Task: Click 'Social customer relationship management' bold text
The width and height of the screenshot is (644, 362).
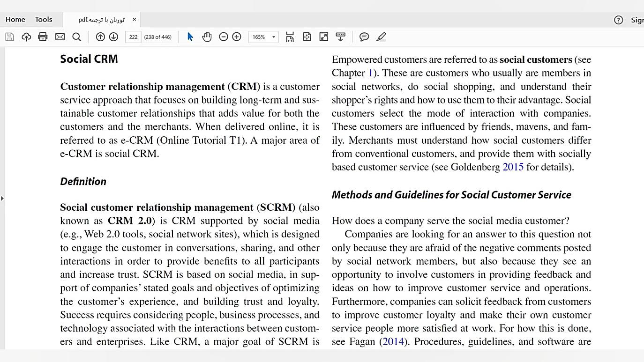Action: [157, 207]
